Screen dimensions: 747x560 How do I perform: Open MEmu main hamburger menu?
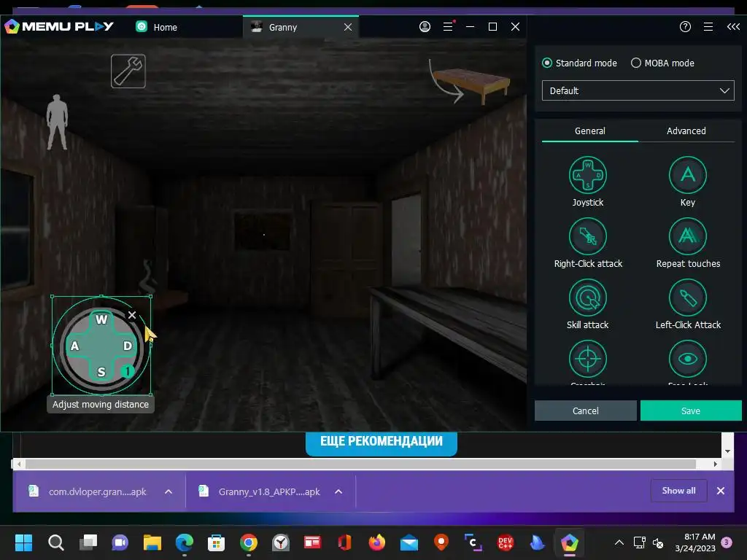[x=449, y=27]
